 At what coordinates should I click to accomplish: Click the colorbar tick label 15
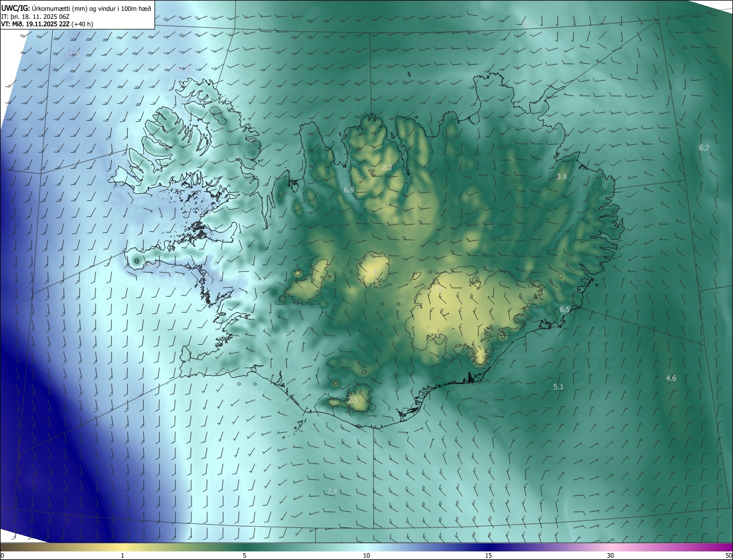(488, 556)
